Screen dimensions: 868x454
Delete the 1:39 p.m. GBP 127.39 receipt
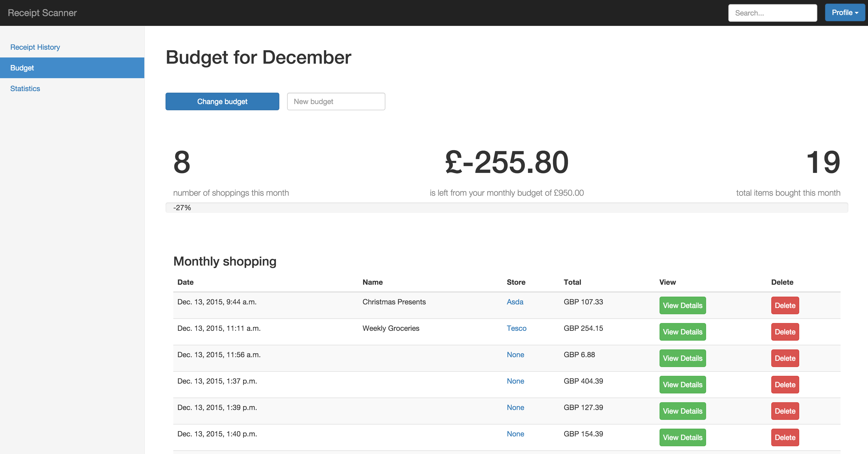tap(784, 411)
